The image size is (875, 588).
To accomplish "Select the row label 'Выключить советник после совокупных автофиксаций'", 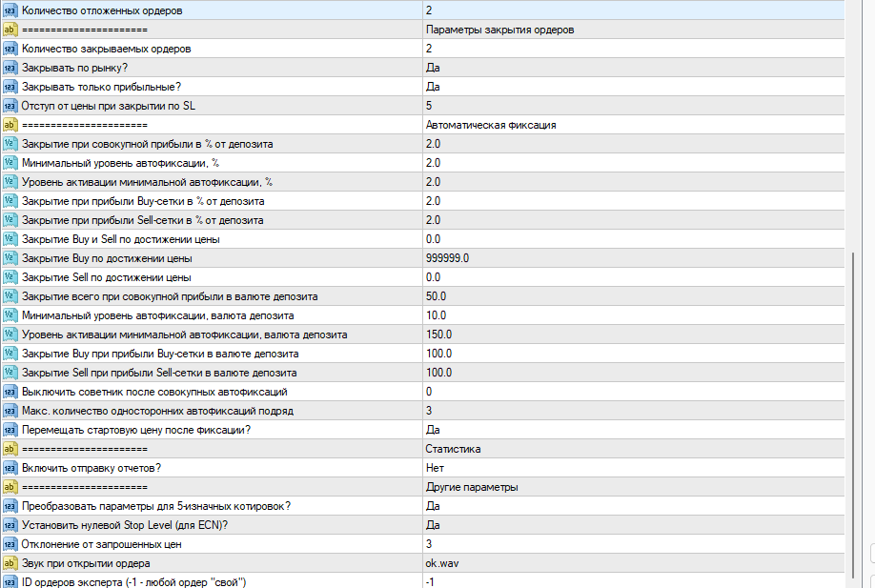I will tap(154, 391).
